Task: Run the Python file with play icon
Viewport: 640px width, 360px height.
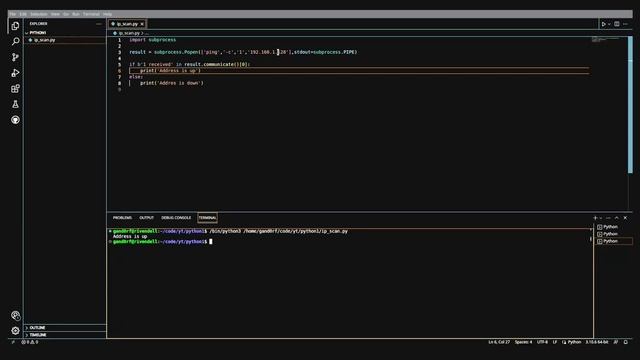Action: click(603, 24)
